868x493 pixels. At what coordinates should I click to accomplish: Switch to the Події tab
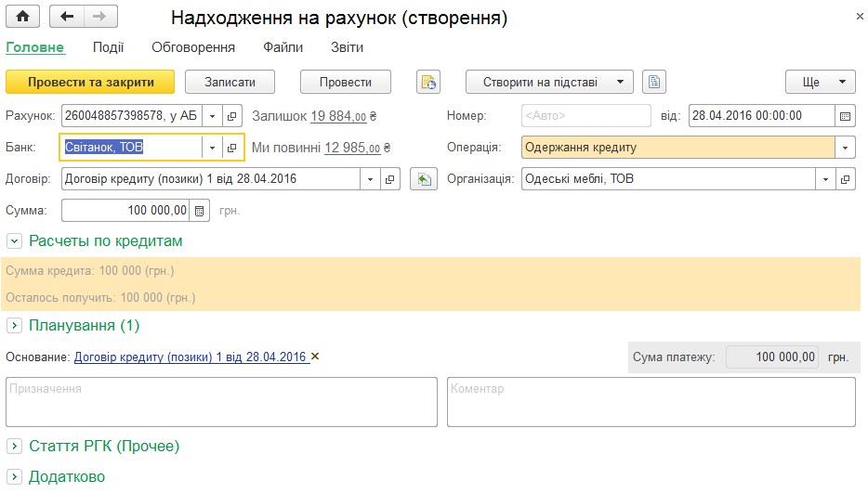[108, 47]
